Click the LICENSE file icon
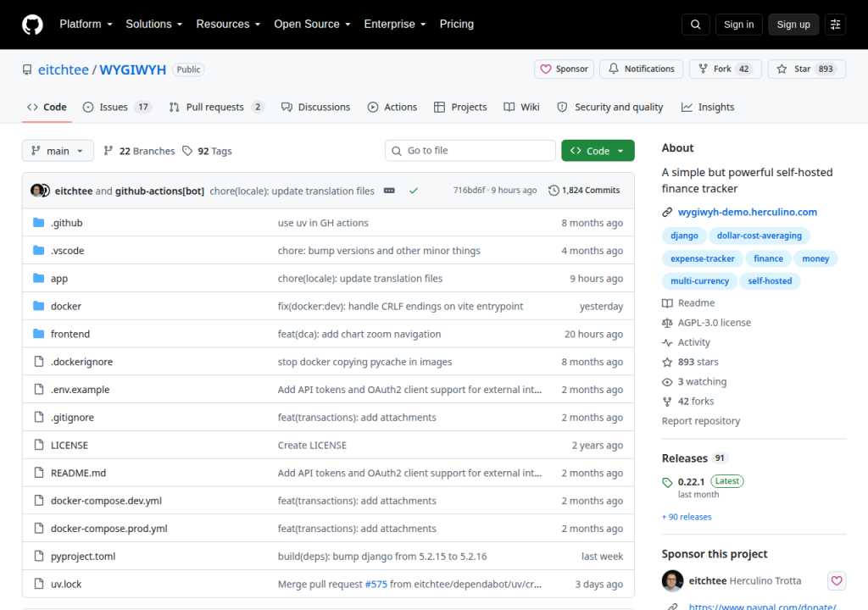This screenshot has height=610, width=868. point(39,445)
